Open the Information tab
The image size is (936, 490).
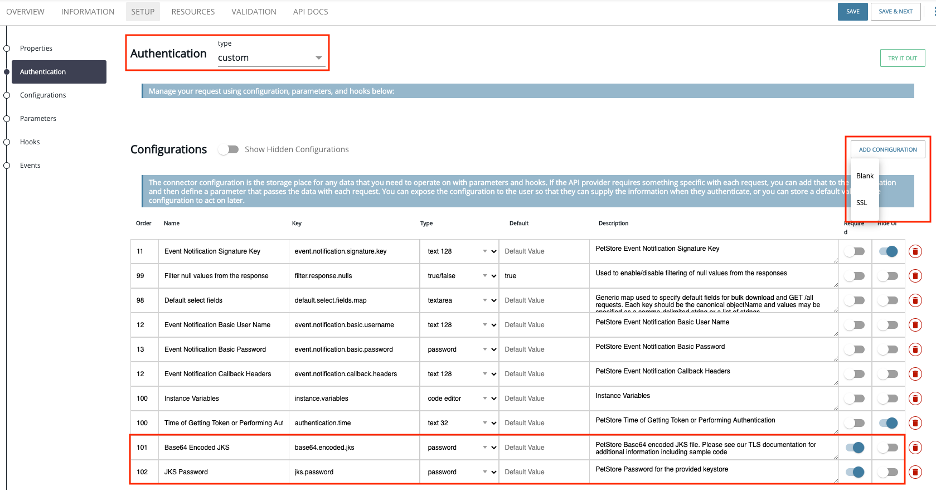click(88, 12)
